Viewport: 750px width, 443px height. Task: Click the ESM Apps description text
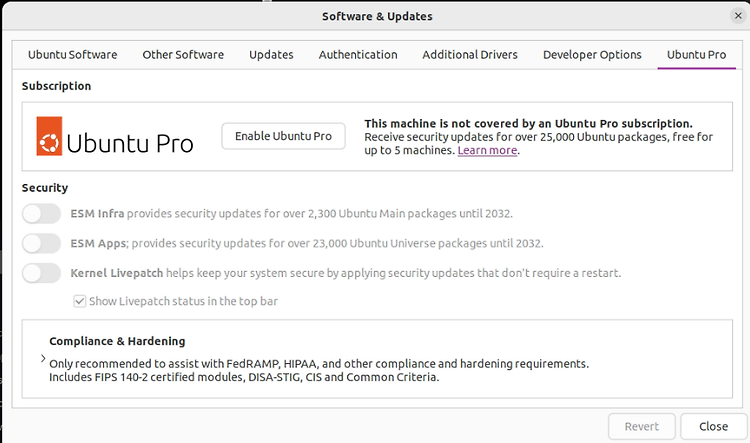click(x=307, y=243)
